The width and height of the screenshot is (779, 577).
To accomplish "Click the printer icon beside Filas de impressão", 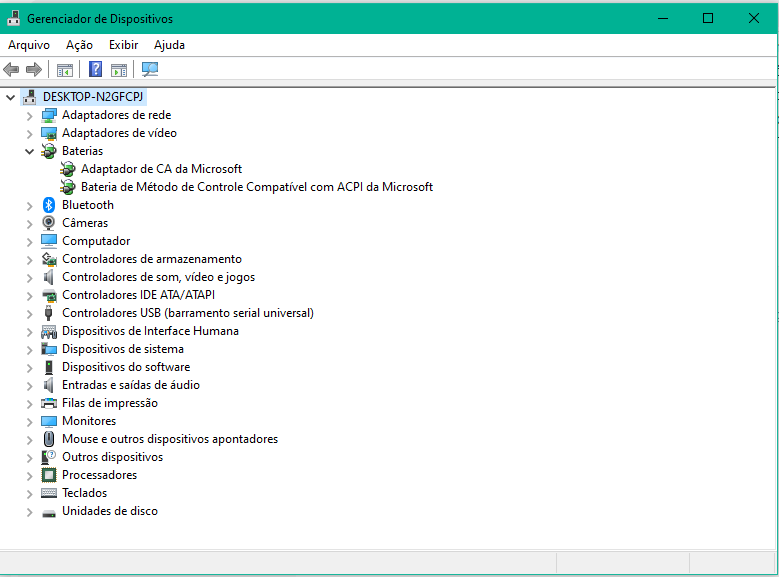I will tap(49, 403).
